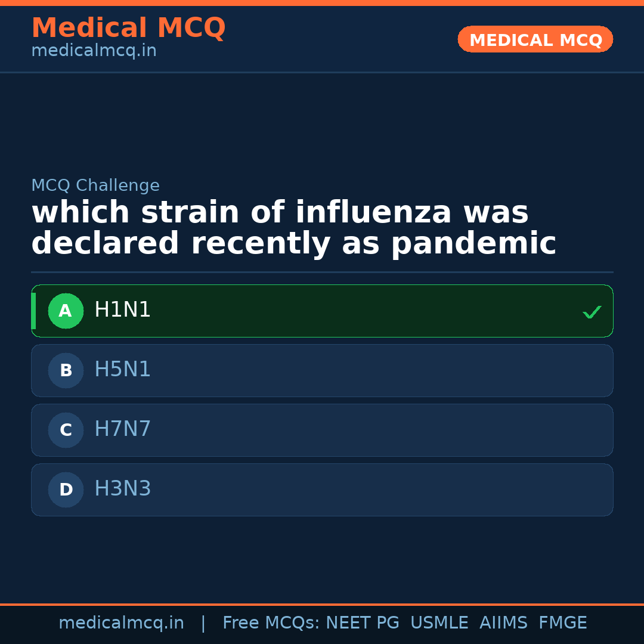Click the C letter circle icon
Viewport: 644px width, 644px height.
pyautogui.click(x=66, y=430)
